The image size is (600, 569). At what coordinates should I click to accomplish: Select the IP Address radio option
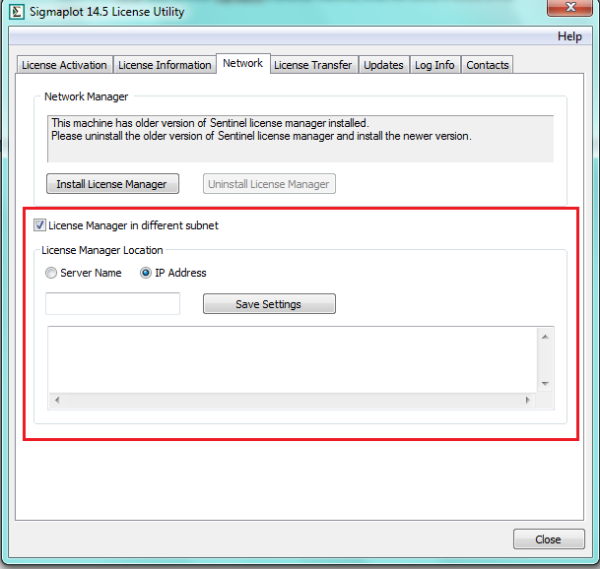[x=145, y=273]
